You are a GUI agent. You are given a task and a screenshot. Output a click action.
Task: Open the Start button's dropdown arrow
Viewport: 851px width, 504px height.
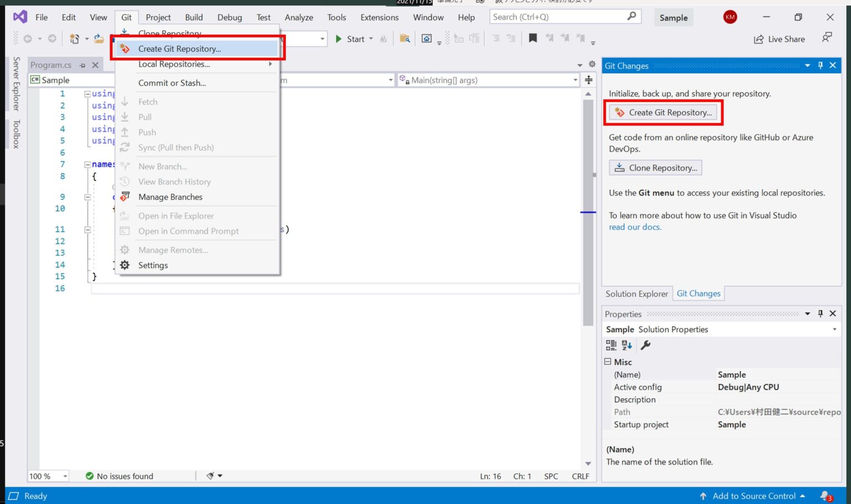coord(371,39)
